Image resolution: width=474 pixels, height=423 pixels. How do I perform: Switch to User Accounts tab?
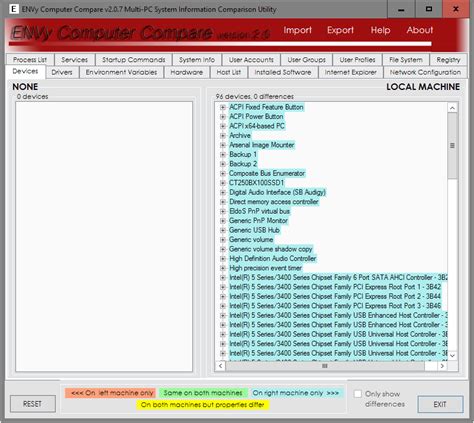coord(251,60)
